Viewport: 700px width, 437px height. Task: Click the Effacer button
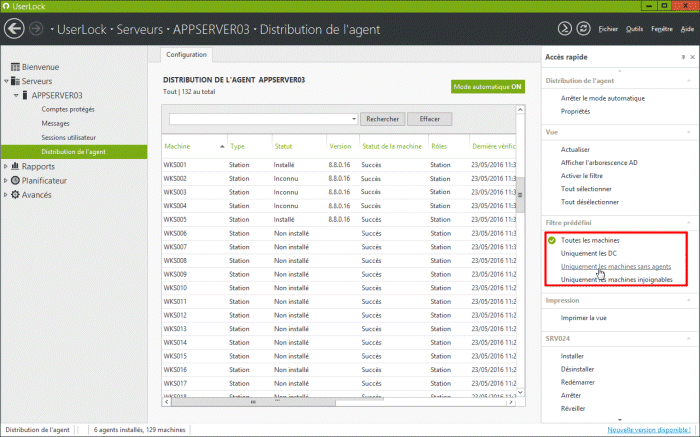pyautogui.click(x=429, y=119)
